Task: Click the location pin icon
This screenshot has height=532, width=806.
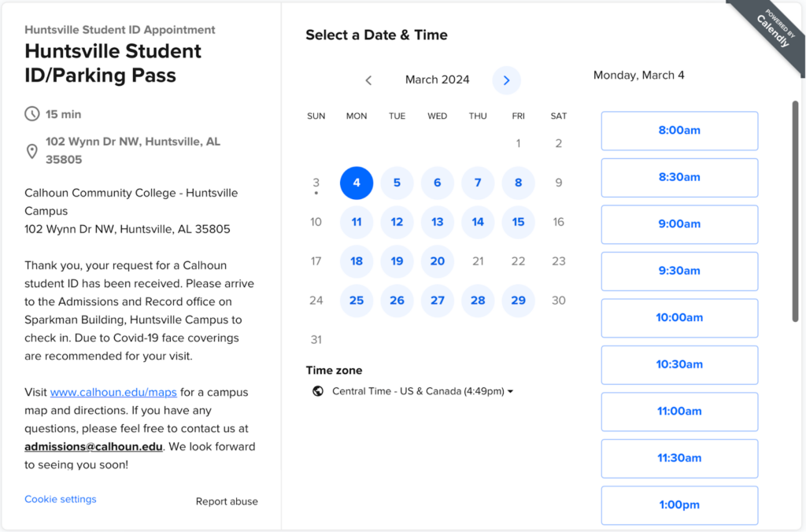Action: click(32, 151)
